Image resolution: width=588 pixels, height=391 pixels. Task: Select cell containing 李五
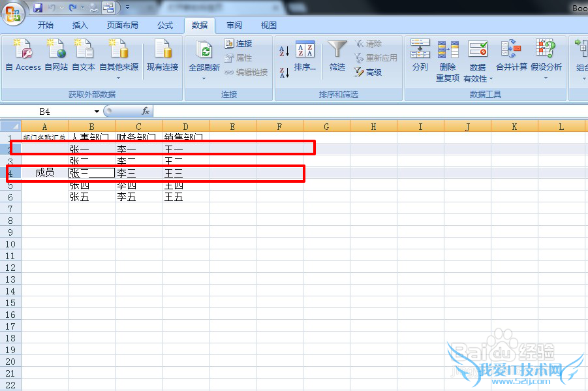[138, 196]
